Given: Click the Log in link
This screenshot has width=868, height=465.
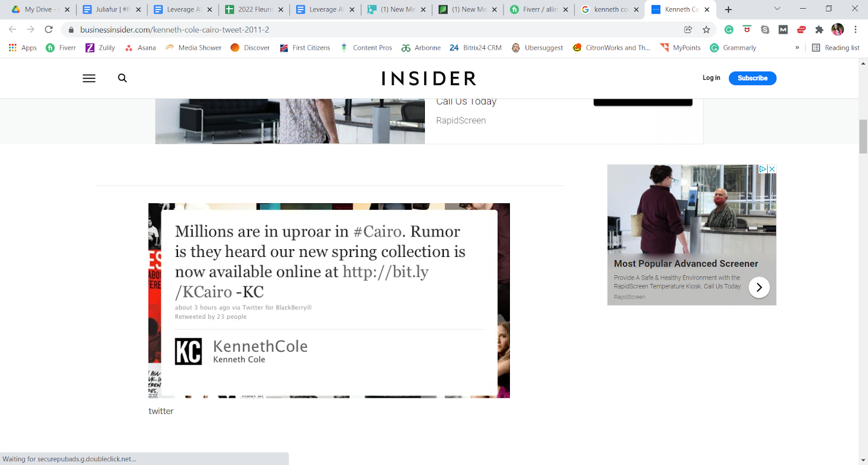Looking at the screenshot, I should coord(711,78).
